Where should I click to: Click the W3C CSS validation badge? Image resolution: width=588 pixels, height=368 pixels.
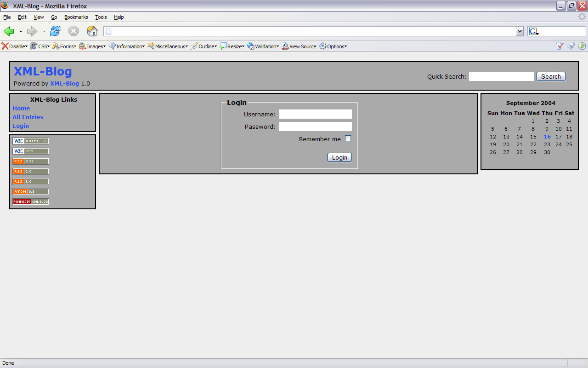point(31,151)
